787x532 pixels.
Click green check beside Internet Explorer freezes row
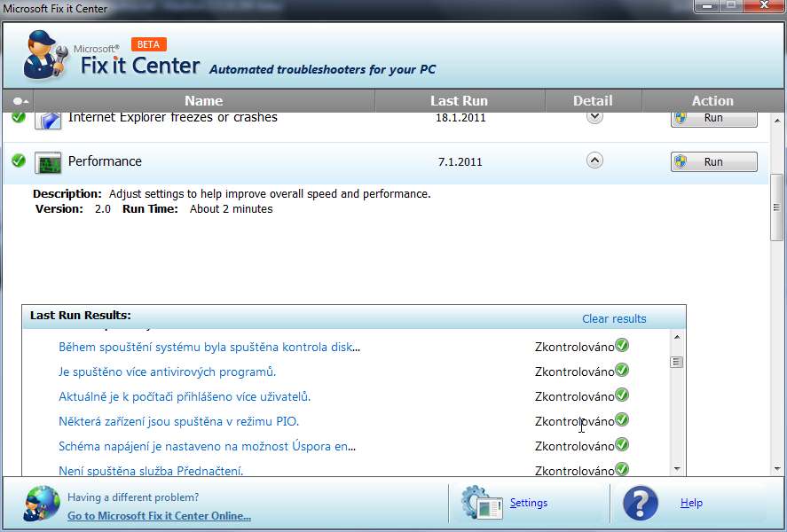(19, 117)
